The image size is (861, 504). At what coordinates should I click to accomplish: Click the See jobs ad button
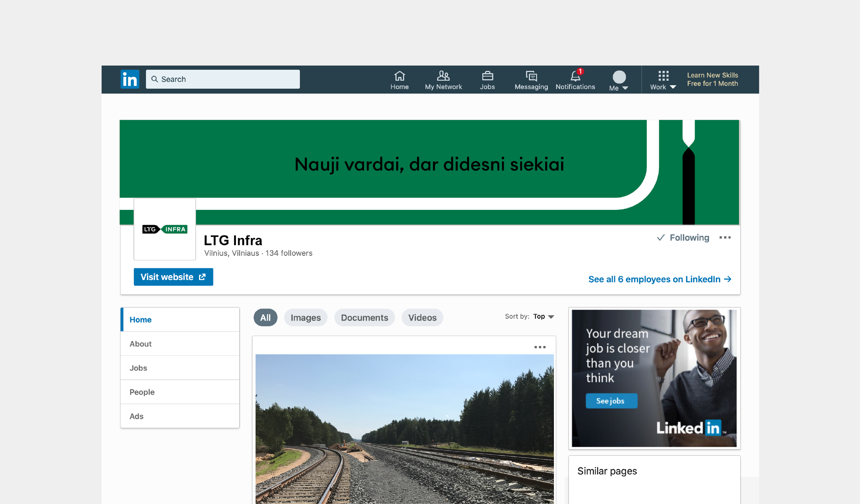pyautogui.click(x=611, y=401)
